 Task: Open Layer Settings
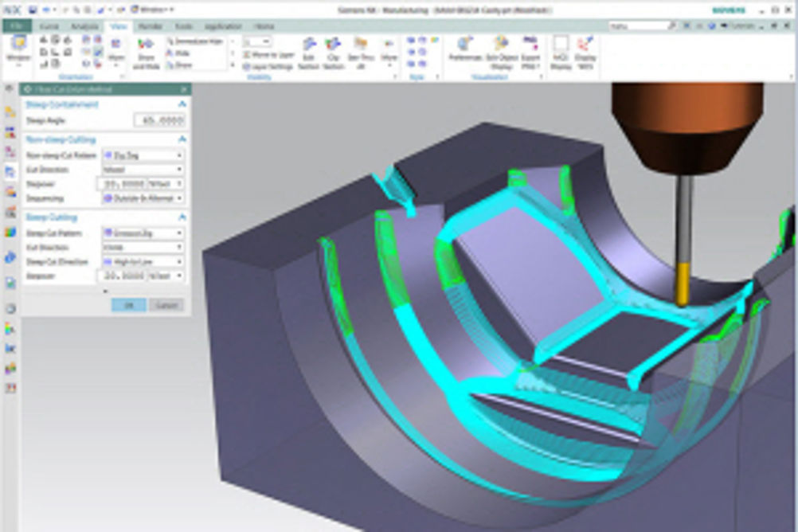pos(268,67)
